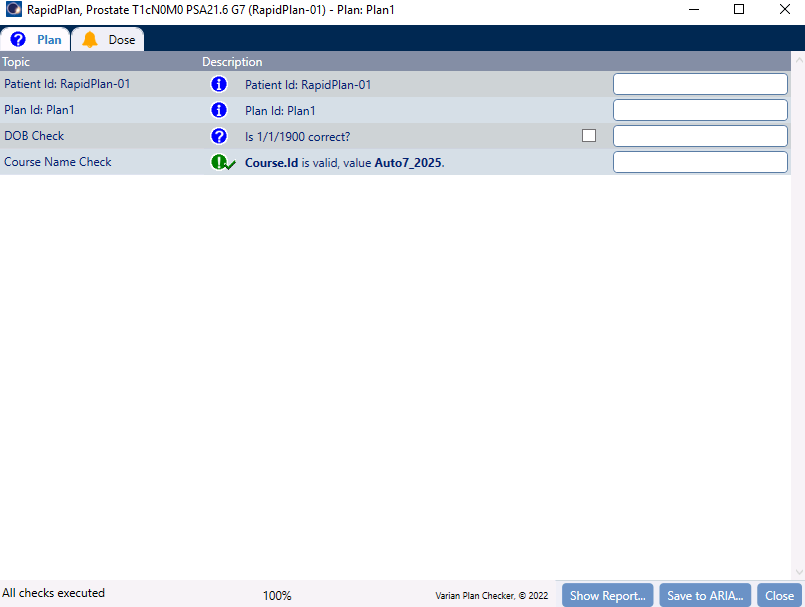Tick the DOB Check confirmation checkbox

[589, 136]
